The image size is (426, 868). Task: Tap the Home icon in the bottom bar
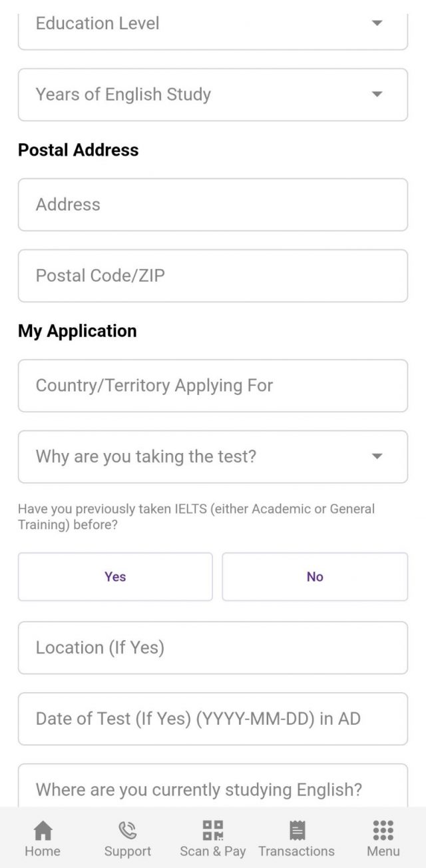pos(43,830)
